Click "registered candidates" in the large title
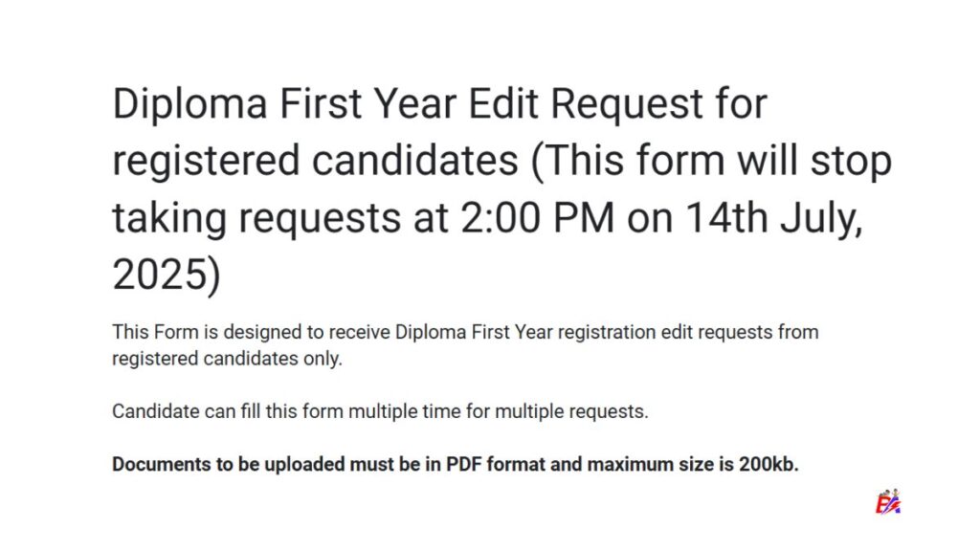The width and height of the screenshot is (980, 551). [x=315, y=161]
